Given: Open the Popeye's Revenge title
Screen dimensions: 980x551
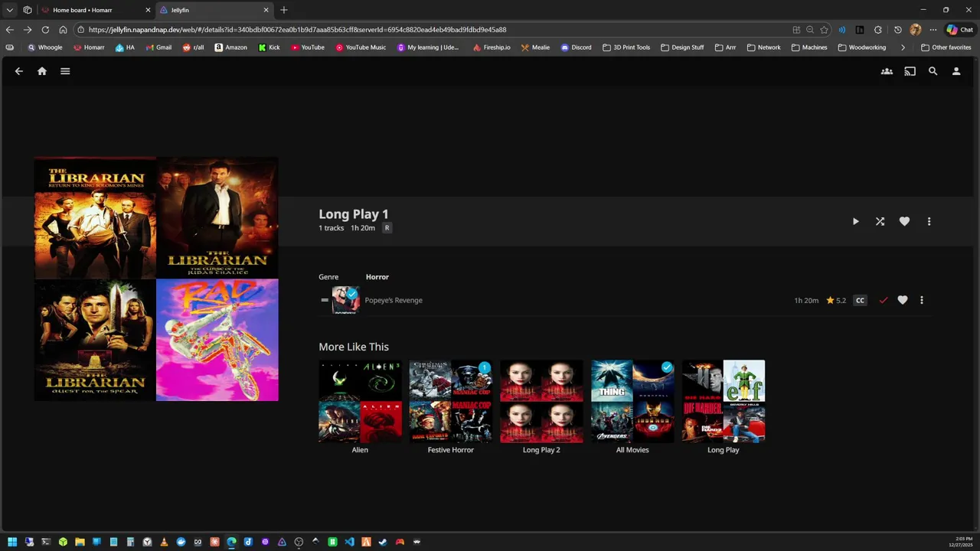Looking at the screenshot, I should (x=394, y=300).
